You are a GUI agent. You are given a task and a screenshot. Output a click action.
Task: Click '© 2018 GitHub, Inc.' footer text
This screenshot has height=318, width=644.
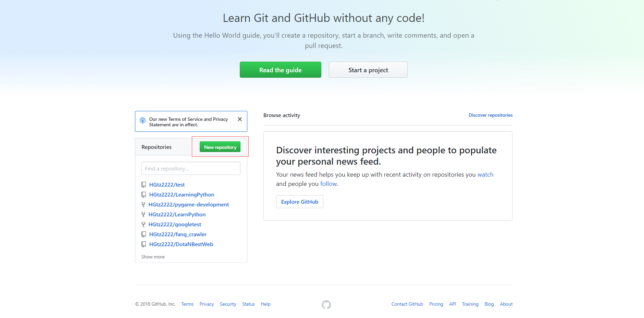pyautogui.click(x=155, y=304)
